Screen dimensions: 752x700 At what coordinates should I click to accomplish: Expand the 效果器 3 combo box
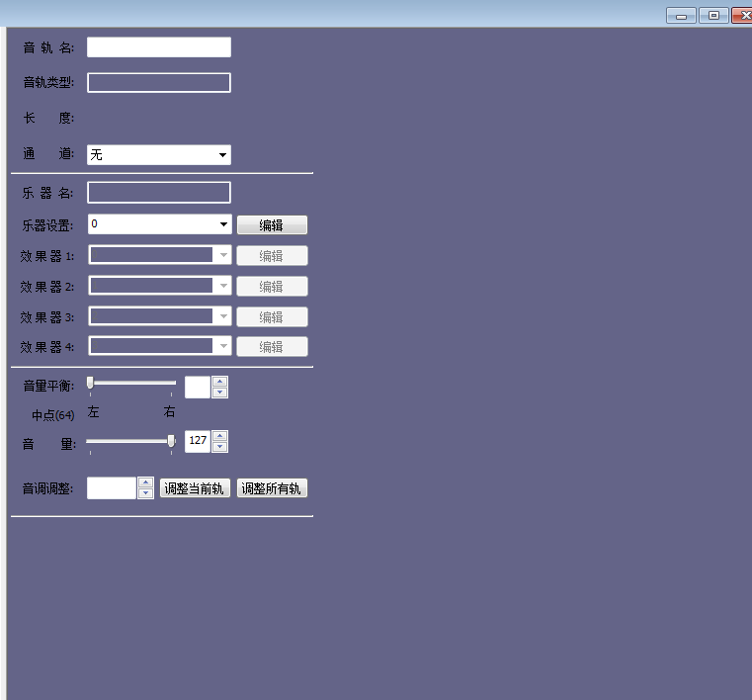tap(223, 317)
